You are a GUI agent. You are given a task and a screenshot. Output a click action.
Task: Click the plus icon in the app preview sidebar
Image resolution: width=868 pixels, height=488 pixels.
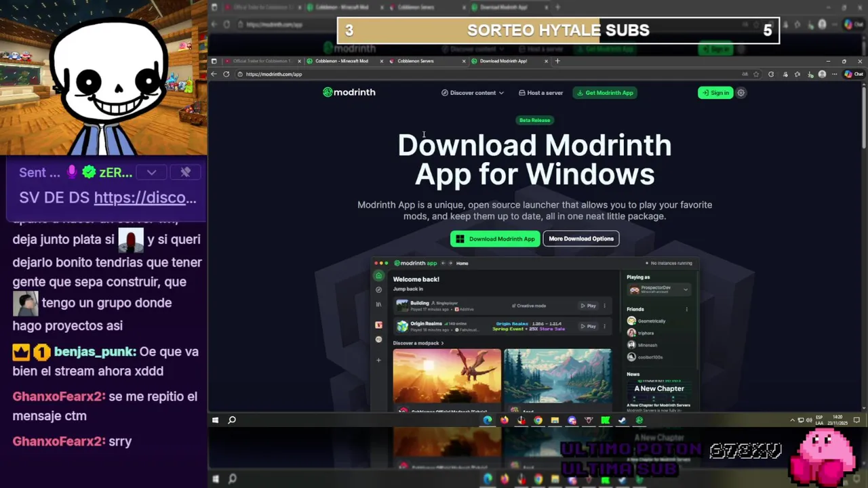pos(378,360)
